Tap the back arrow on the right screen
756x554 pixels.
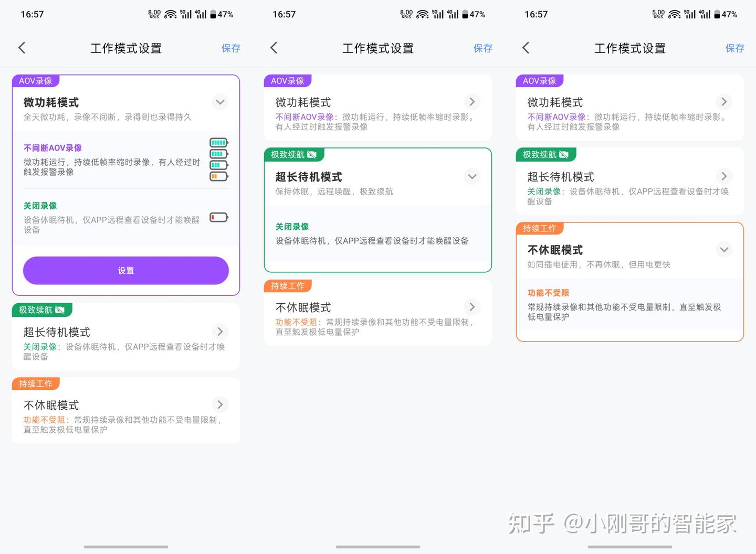click(526, 48)
